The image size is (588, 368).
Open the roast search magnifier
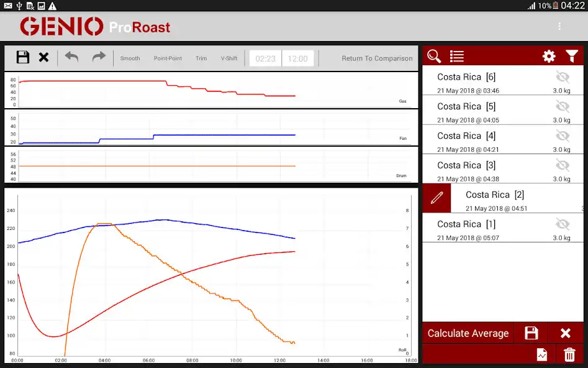point(434,57)
